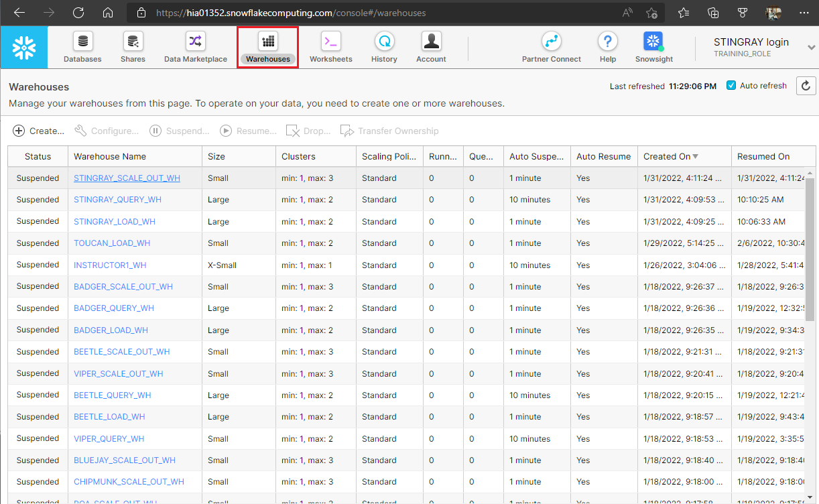Image resolution: width=819 pixels, height=504 pixels.
Task: Open Partner Connect
Action: pos(552,48)
